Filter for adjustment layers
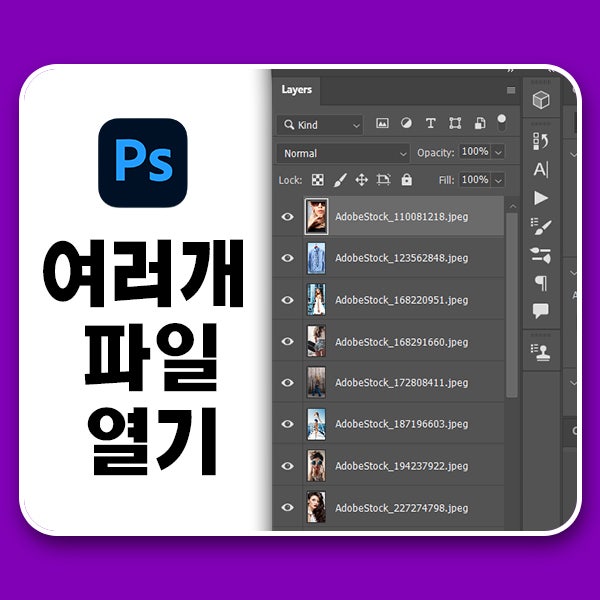Viewport: 600px width, 600px height. coord(406,123)
